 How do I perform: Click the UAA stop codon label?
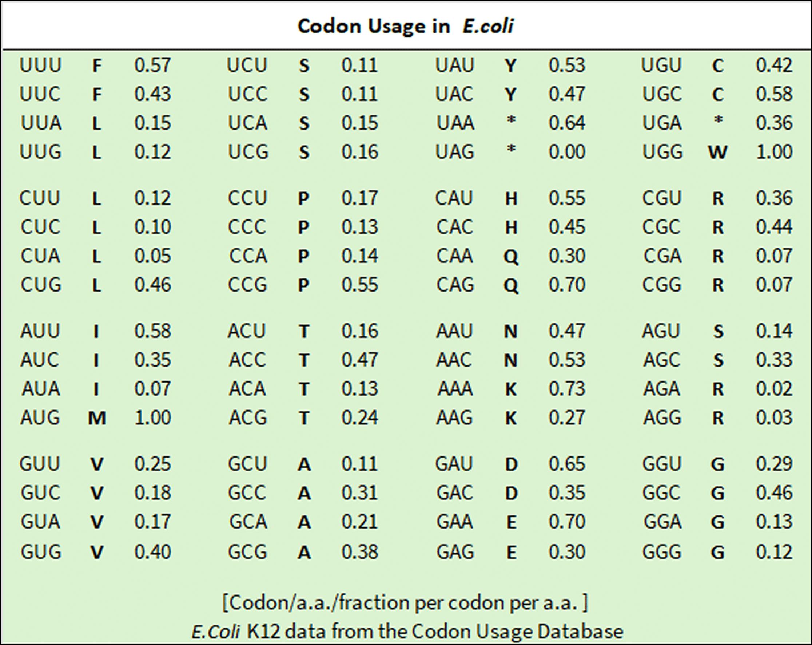(x=455, y=123)
